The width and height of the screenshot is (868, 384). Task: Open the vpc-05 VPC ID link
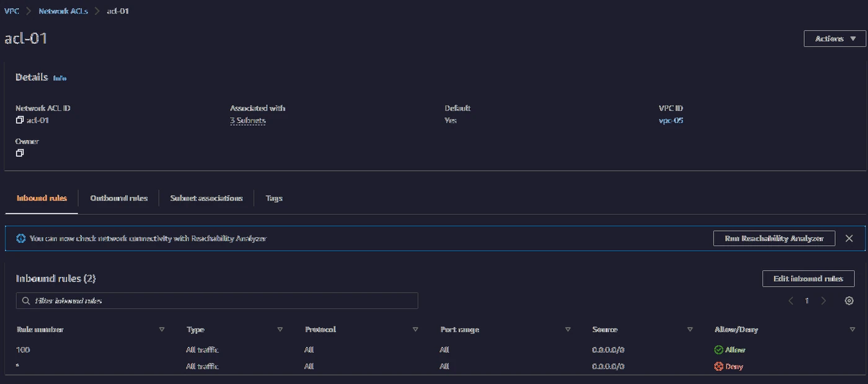(x=671, y=121)
